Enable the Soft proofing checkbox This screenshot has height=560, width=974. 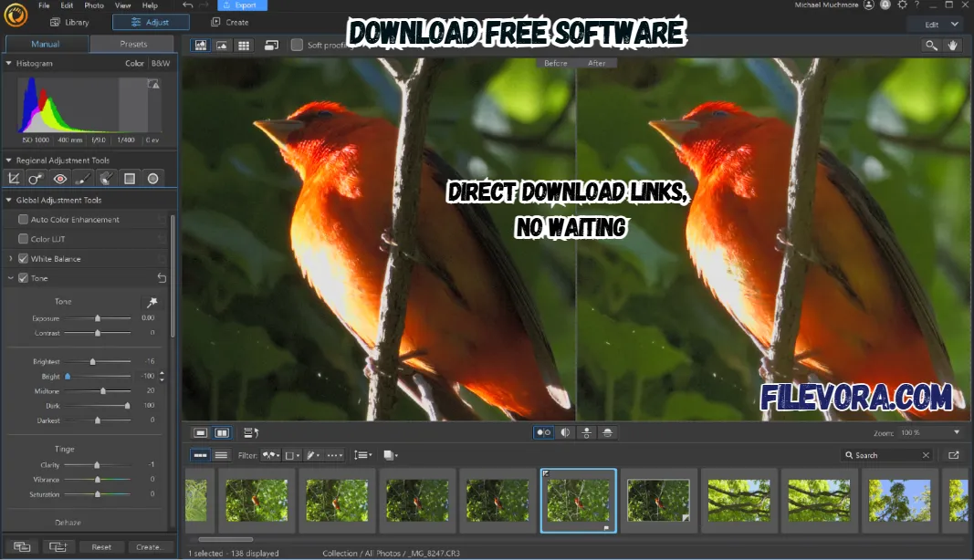[x=297, y=44]
